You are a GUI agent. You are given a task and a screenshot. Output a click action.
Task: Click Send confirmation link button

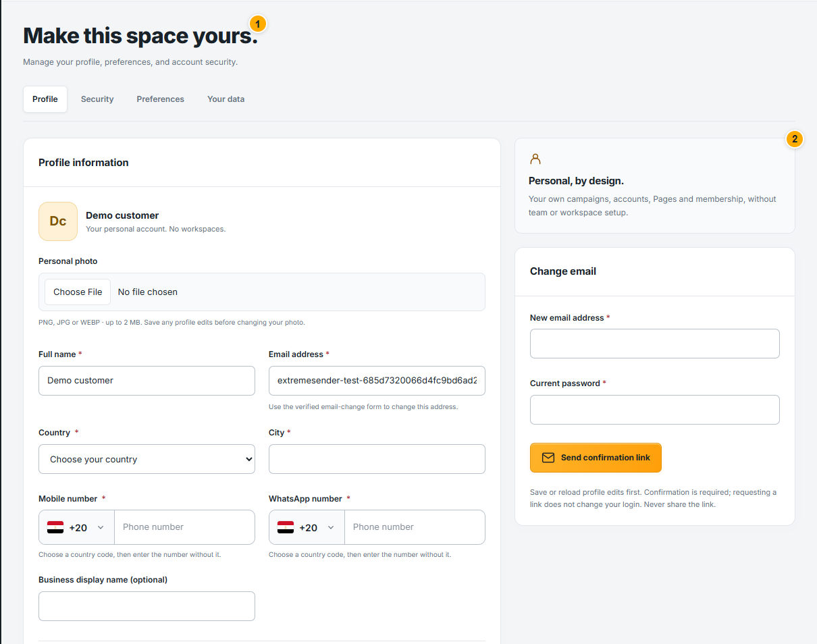click(x=596, y=458)
